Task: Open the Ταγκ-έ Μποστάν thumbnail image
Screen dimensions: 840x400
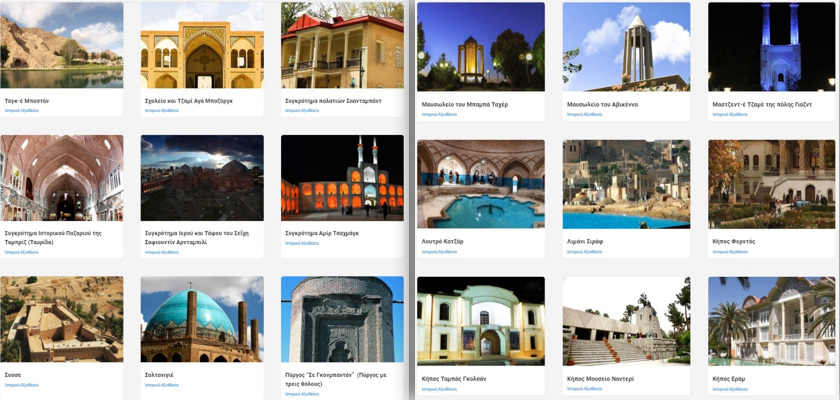Action: tap(62, 45)
